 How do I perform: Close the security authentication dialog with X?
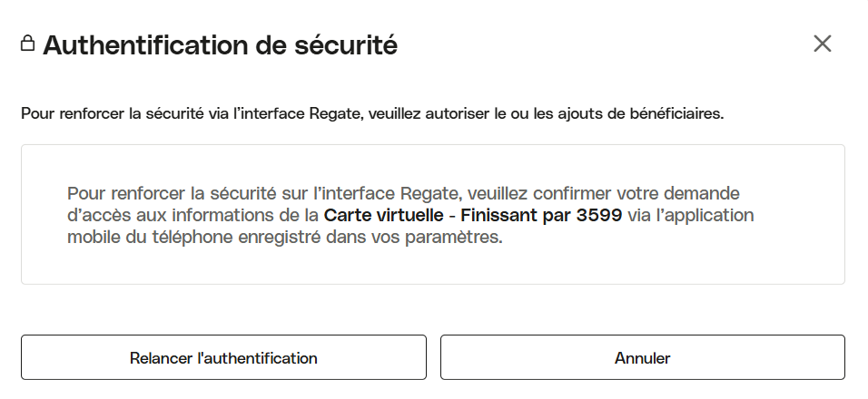pyautogui.click(x=822, y=44)
